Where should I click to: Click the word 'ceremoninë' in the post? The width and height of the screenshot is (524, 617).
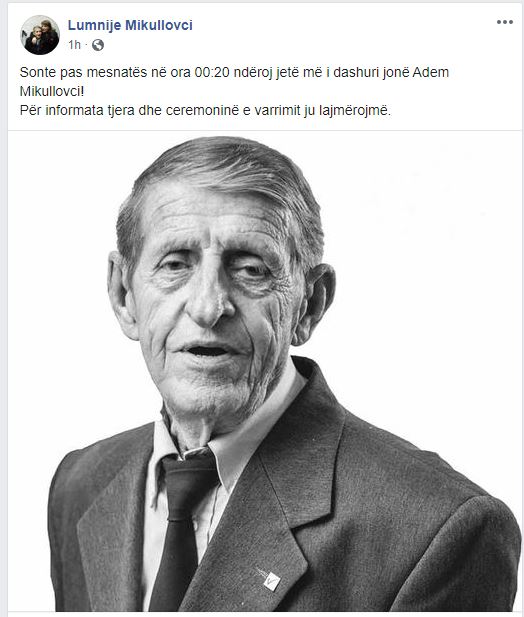pos(202,111)
